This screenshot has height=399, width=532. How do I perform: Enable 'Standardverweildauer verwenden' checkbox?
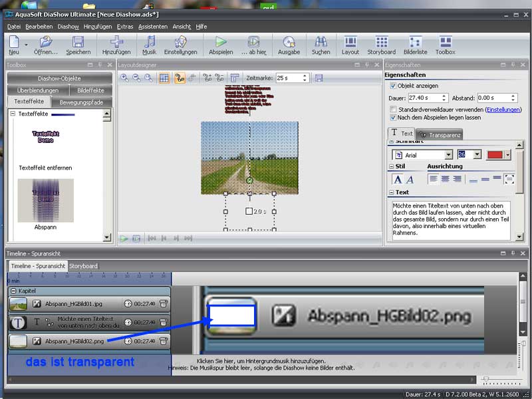(x=393, y=109)
